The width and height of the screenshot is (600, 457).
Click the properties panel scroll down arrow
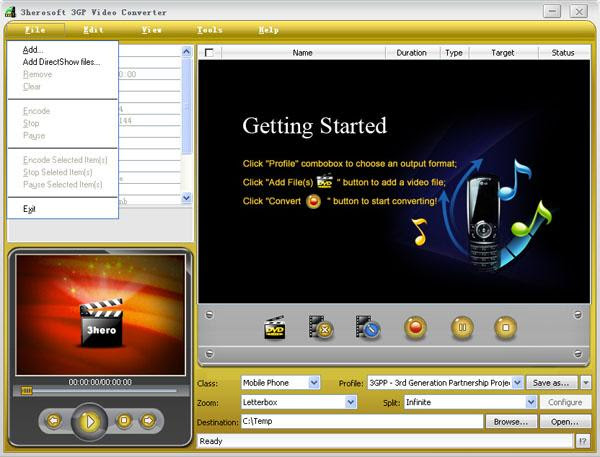coord(186,198)
